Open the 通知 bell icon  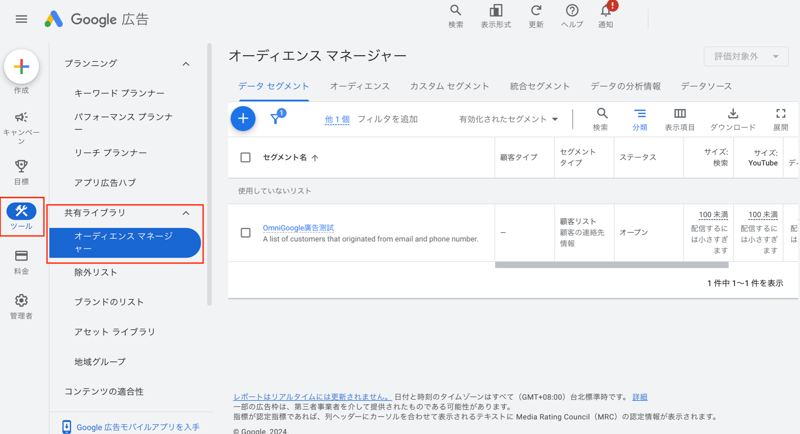tap(606, 12)
